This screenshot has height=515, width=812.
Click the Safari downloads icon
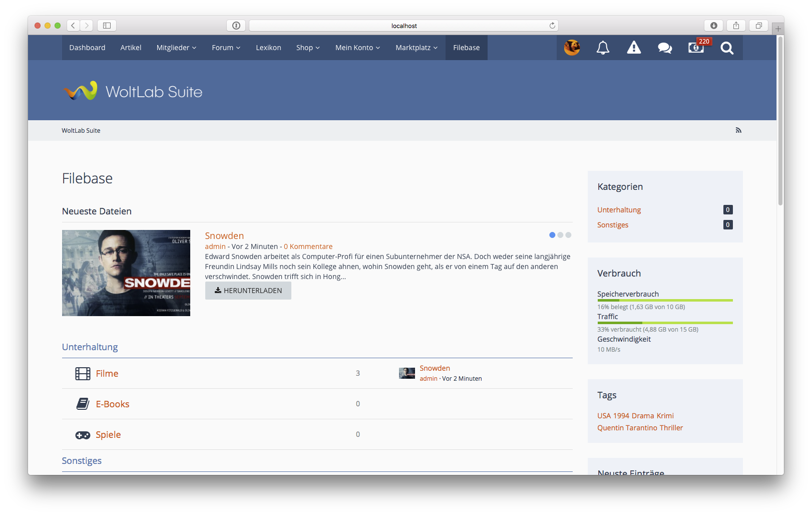coord(713,26)
